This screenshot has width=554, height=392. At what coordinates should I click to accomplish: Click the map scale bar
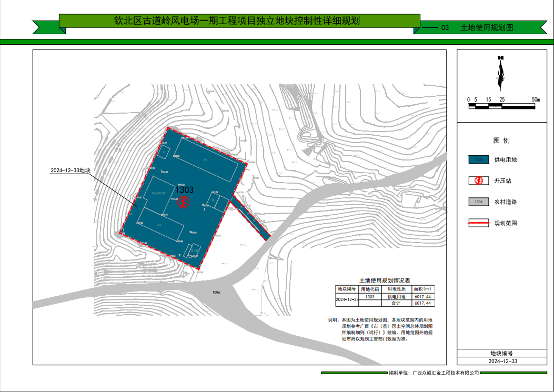tap(501, 107)
